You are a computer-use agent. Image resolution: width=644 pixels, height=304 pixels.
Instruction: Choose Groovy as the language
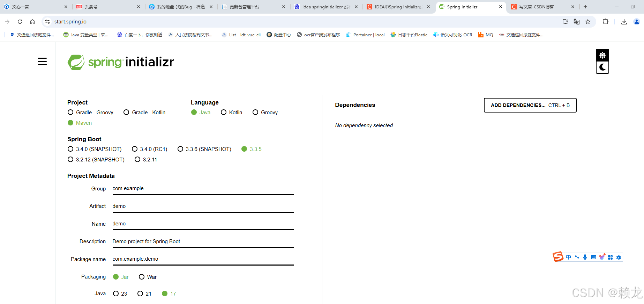coord(265,112)
